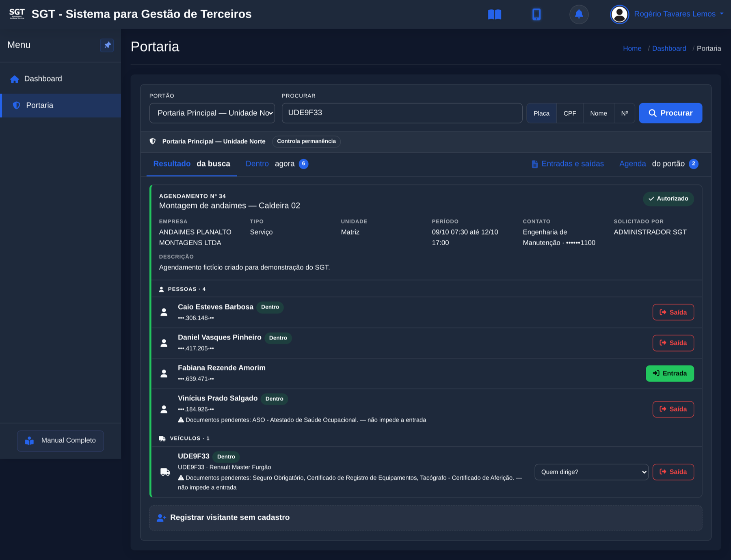Screen dimensions: 731x560
Task: Go to Home breadcrumb link
Action: click(x=632, y=48)
